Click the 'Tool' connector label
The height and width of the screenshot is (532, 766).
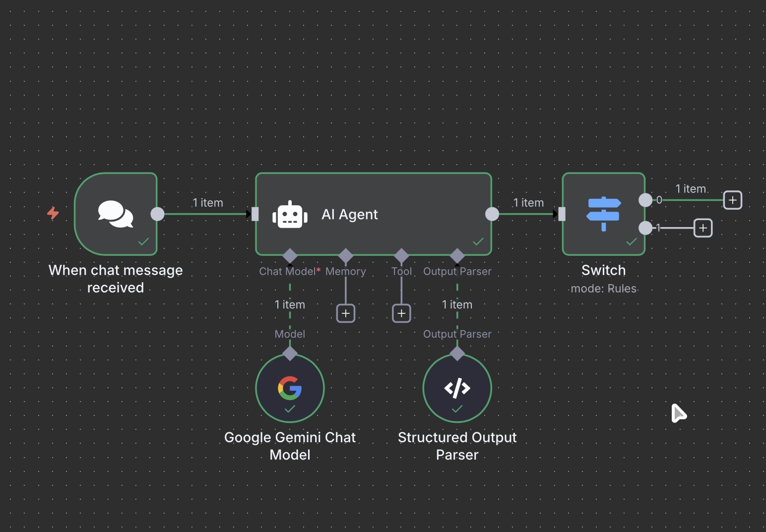401,271
